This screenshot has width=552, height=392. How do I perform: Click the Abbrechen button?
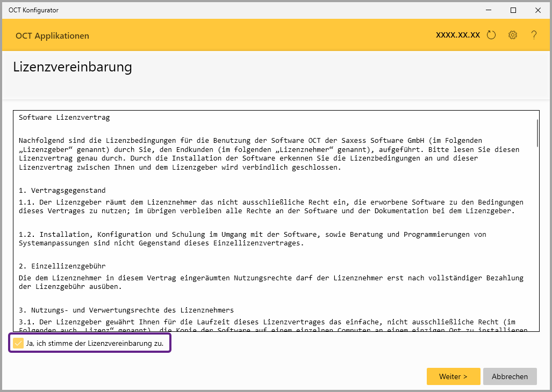coord(510,376)
